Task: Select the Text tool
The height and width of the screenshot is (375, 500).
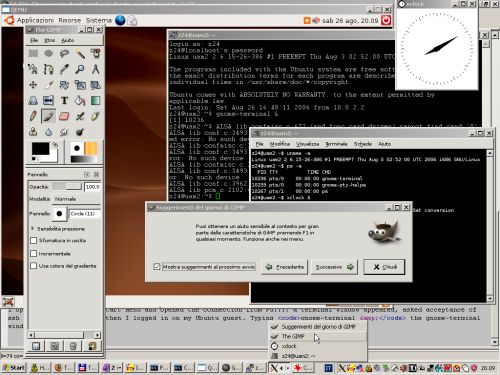Action: coord(64,100)
